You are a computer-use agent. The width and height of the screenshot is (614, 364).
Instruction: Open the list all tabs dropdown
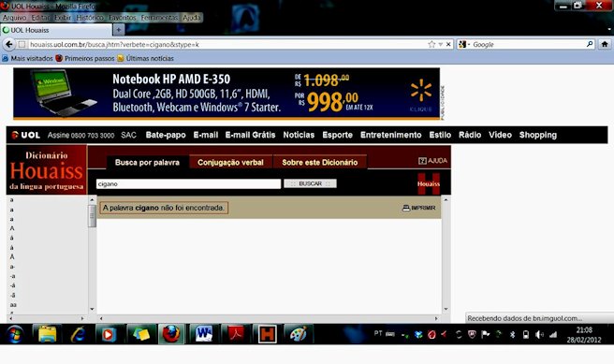pos(609,29)
